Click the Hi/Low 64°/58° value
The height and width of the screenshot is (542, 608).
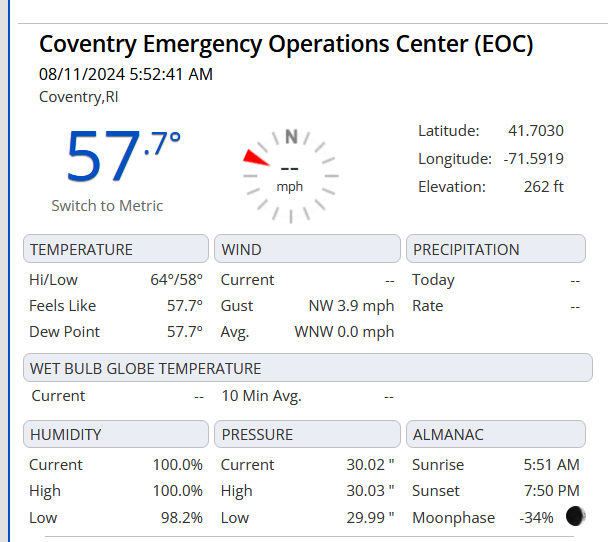176,280
